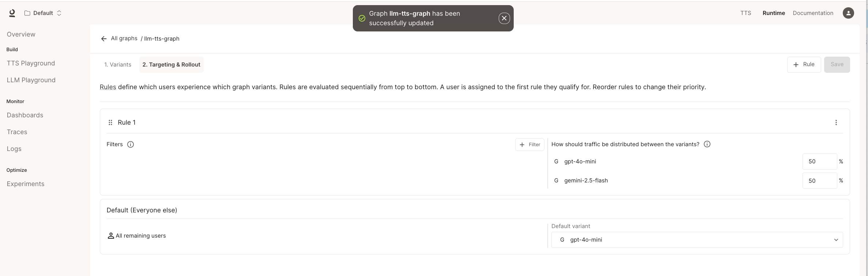Click the Default variant label
The width and height of the screenshot is (868, 276).
tap(571, 226)
